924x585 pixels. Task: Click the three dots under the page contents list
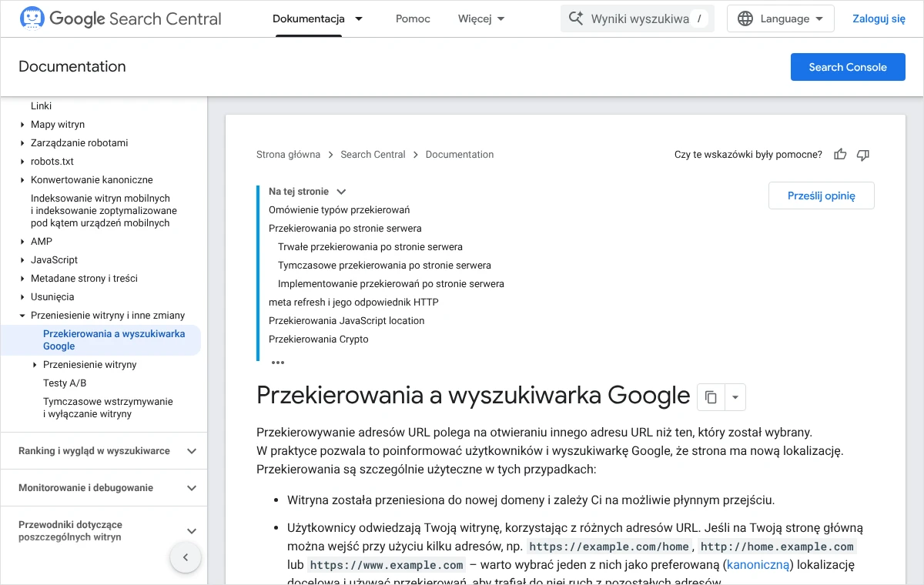point(278,362)
